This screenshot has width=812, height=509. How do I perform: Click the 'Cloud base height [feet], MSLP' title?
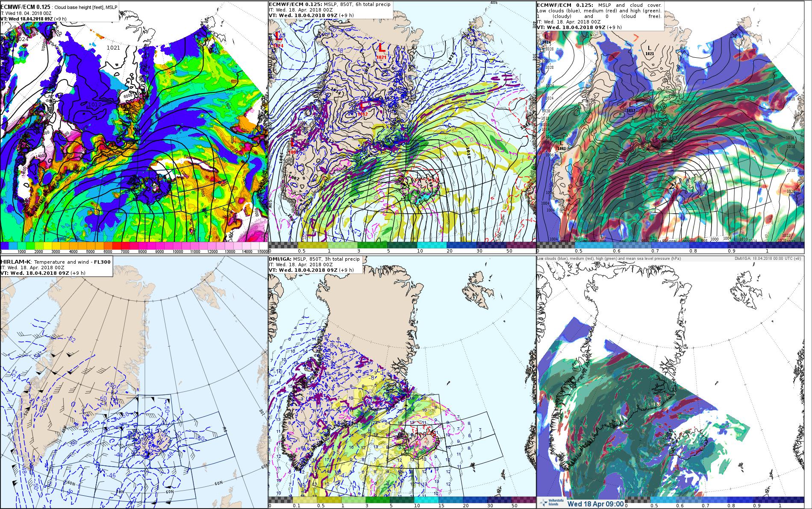pos(85,7)
